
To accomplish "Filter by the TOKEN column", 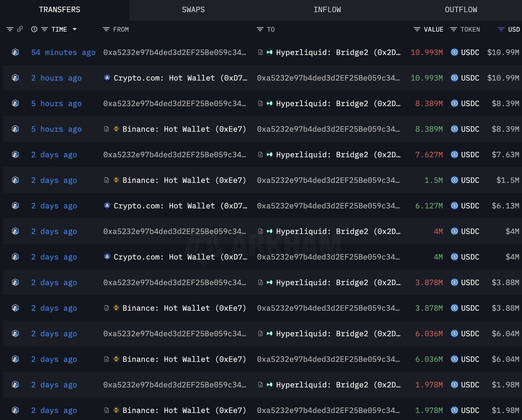I will coord(453,29).
